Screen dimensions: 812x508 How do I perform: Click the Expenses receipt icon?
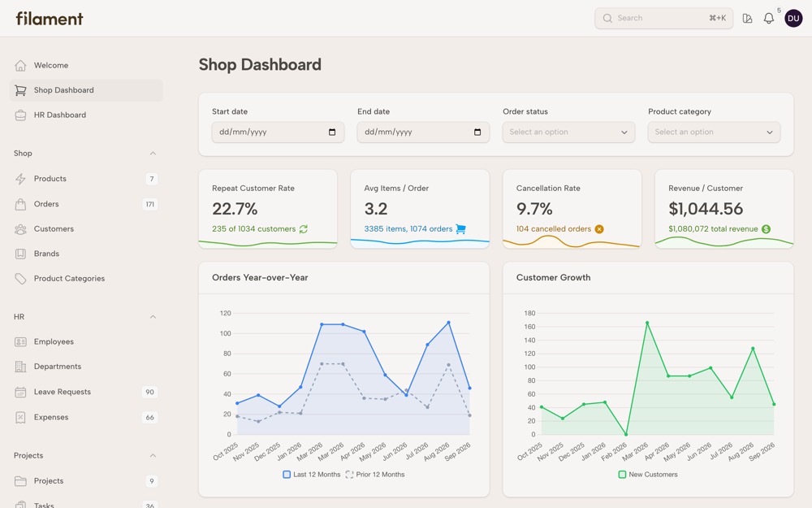[x=20, y=417]
